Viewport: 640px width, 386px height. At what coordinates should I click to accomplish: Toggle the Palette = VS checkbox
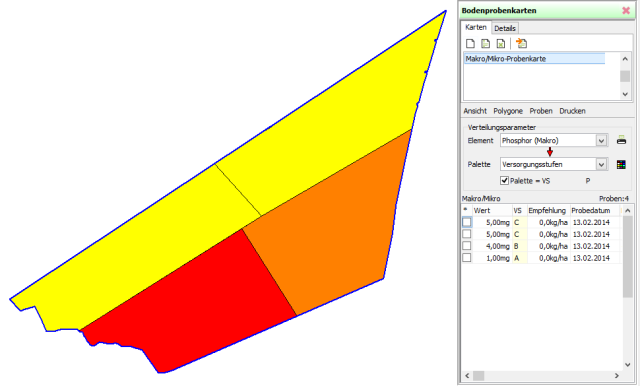pyautogui.click(x=504, y=180)
